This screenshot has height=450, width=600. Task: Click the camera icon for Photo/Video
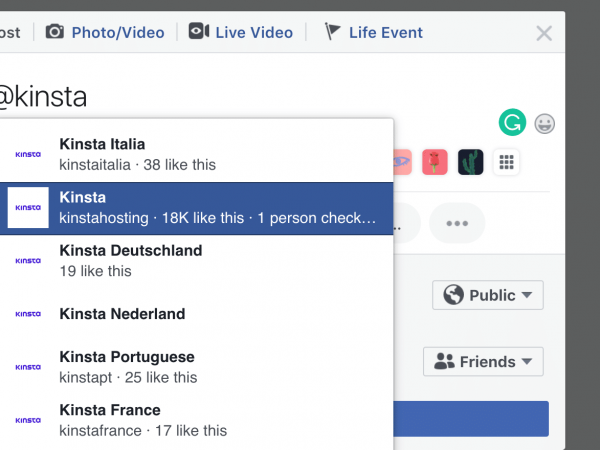(55, 32)
